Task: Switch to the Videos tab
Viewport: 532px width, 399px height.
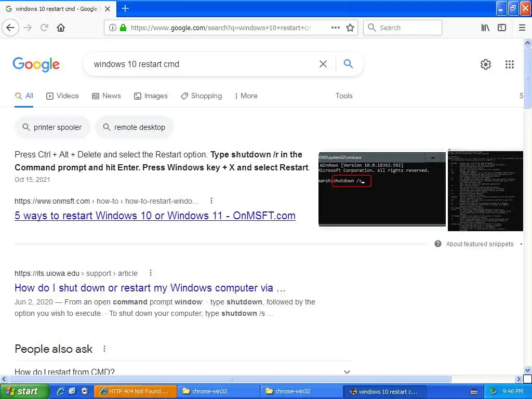Action: click(x=62, y=96)
